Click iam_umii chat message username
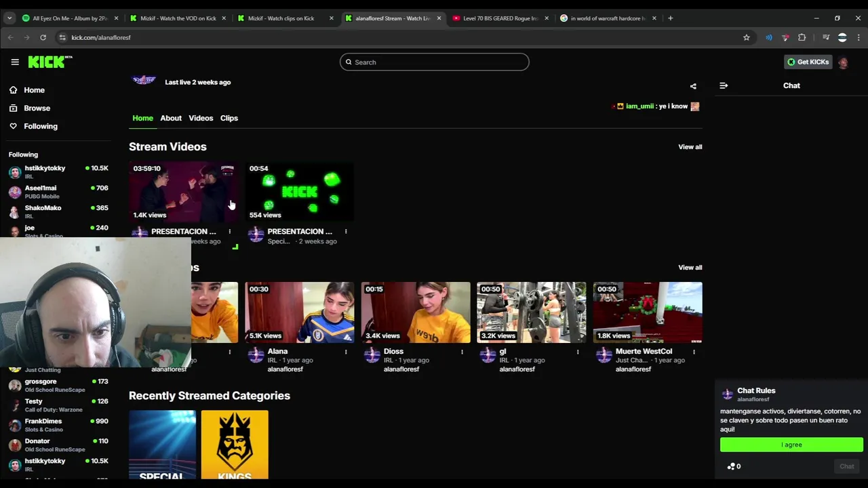868x488 pixels. point(639,106)
